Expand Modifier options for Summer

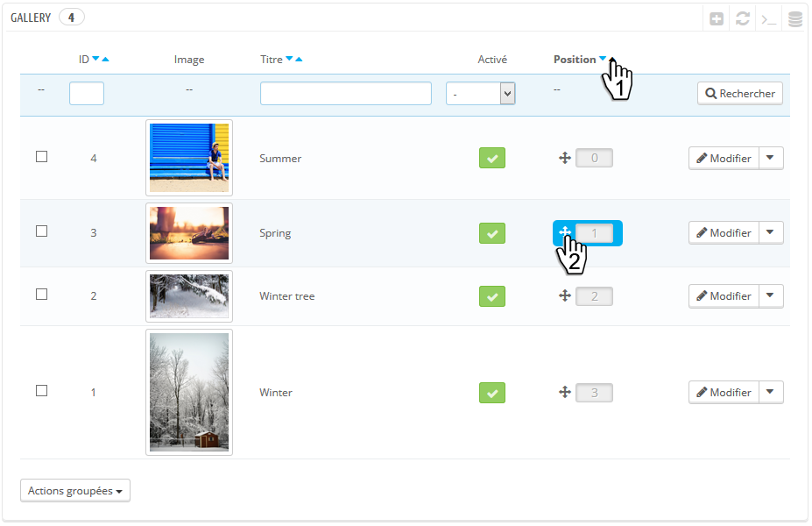click(x=771, y=158)
